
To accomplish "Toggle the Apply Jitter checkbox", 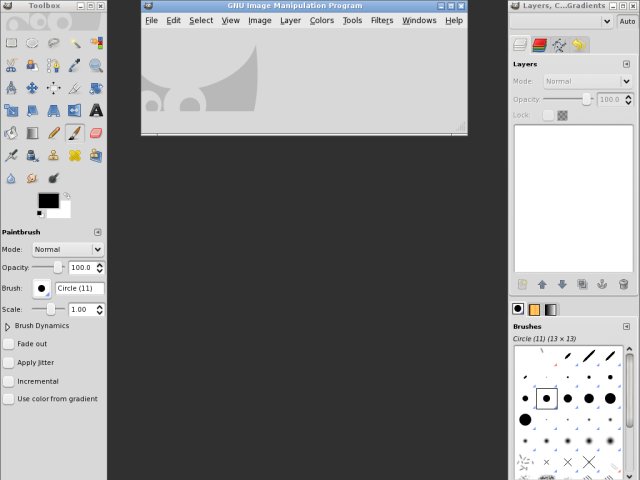I will pos(9,363).
